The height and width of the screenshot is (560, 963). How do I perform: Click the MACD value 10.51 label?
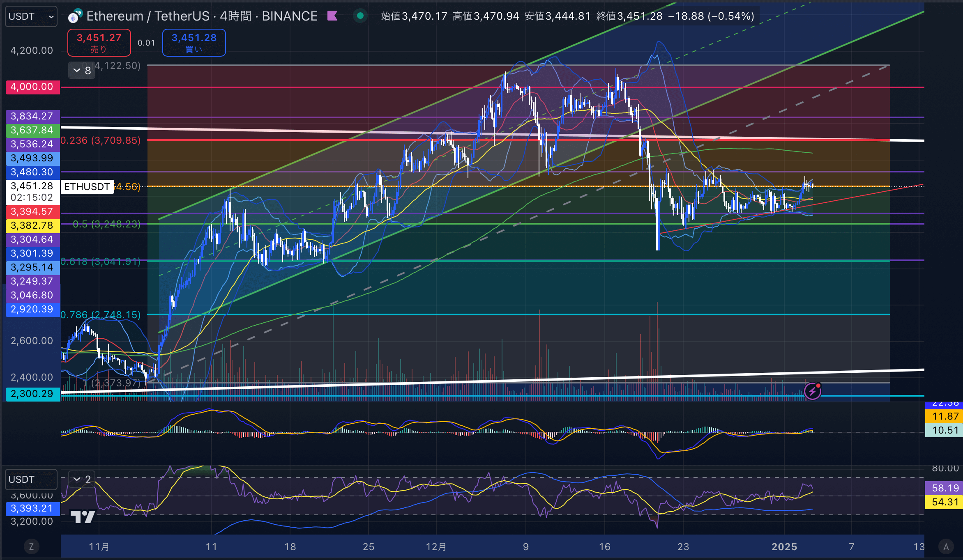click(x=944, y=430)
